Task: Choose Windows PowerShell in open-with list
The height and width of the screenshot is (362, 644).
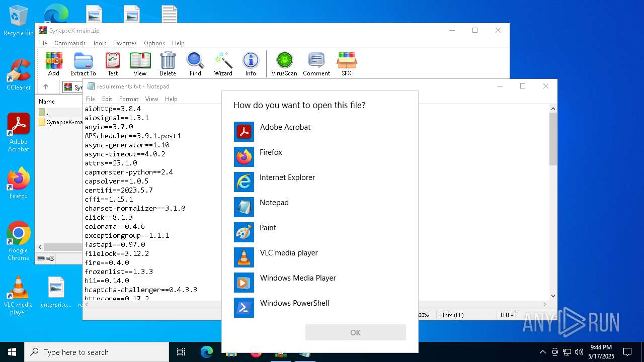Action: [x=320, y=308]
